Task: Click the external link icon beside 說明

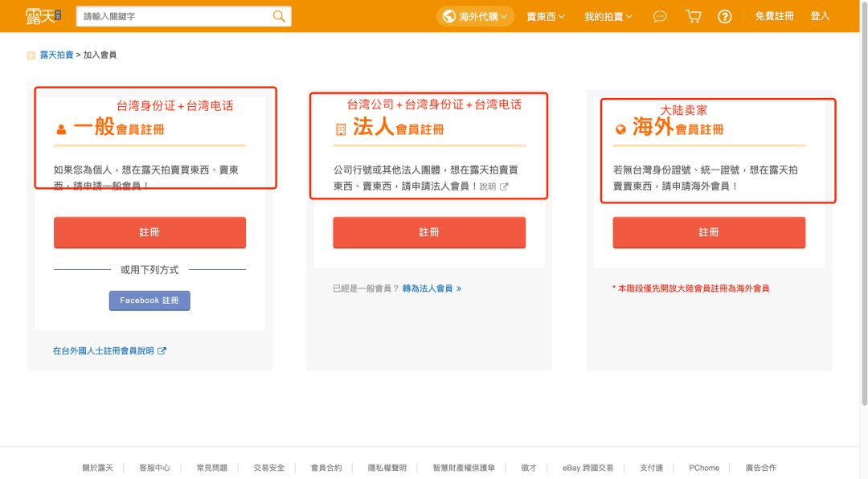Action: 504,186
